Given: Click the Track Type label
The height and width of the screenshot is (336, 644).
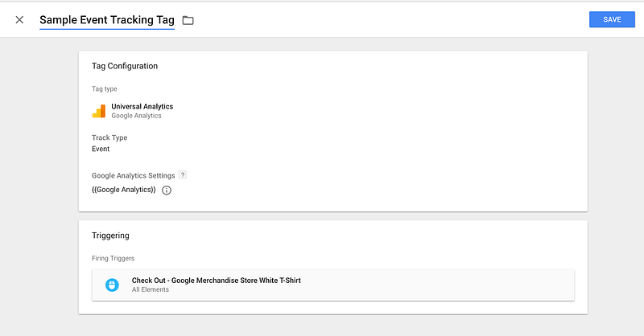Looking at the screenshot, I should (109, 138).
